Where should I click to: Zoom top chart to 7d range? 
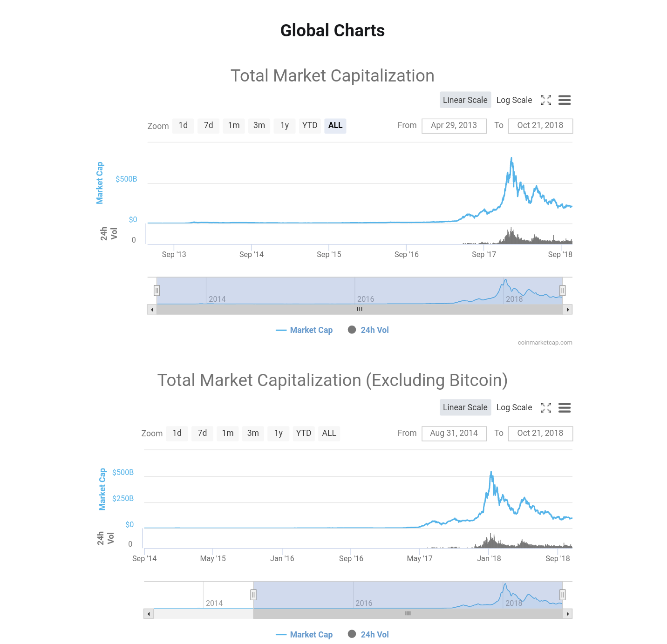208,125
